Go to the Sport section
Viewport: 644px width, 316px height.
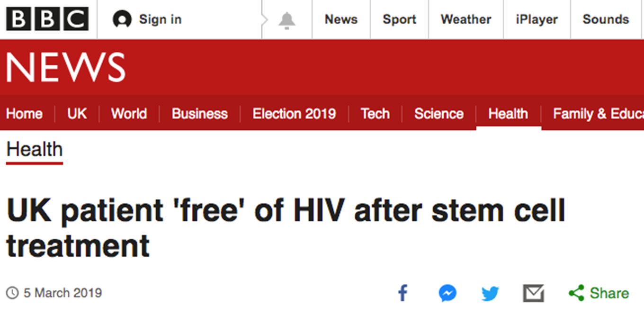click(399, 19)
